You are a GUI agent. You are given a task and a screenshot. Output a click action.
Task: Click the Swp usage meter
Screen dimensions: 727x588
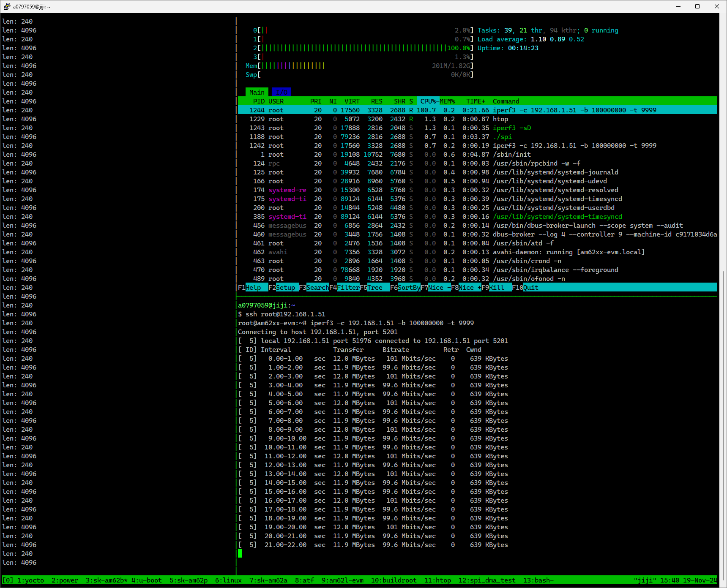click(x=359, y=75)
